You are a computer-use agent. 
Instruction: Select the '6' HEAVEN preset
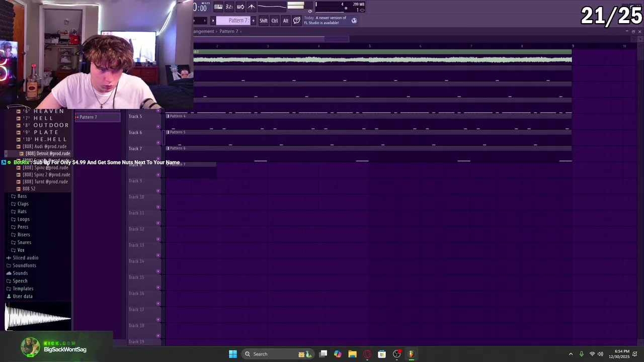pyautogui.click(x=44, y=111)
